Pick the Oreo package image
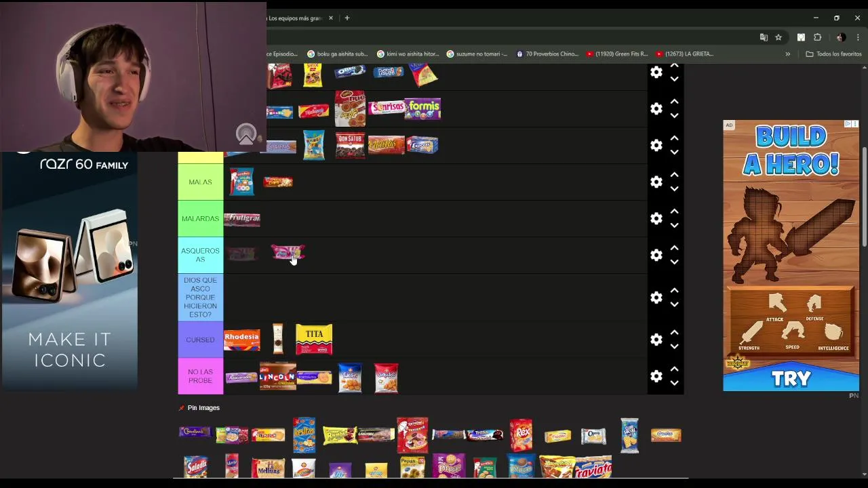This screenshot has height=488, width=868. [x=350, y=71]
